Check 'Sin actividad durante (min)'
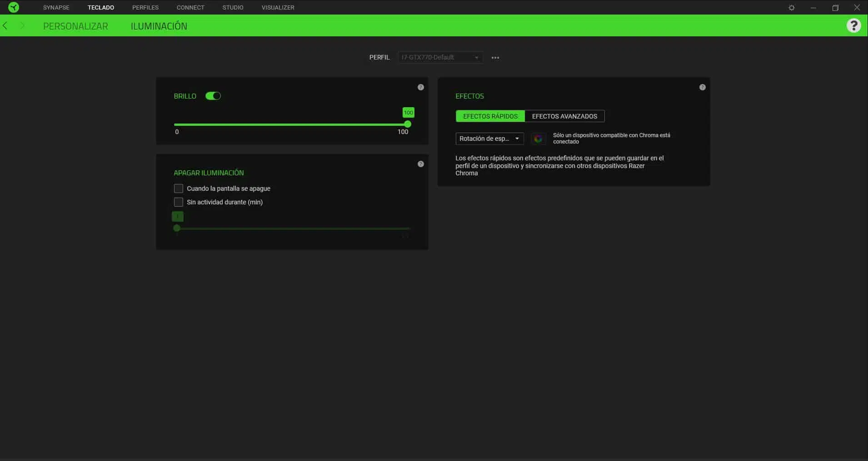The image size is (868, 461). click(x=179, y=202)
